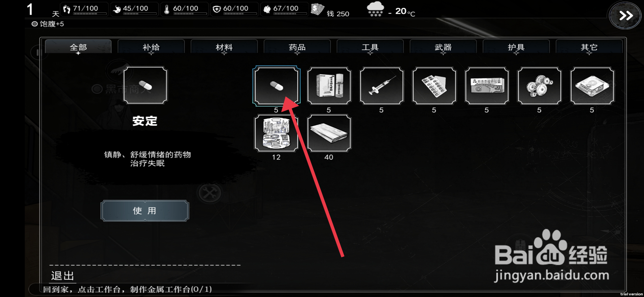
Task: Select the toolkit item with quantity 12
Action: click(x=276, y=133)
